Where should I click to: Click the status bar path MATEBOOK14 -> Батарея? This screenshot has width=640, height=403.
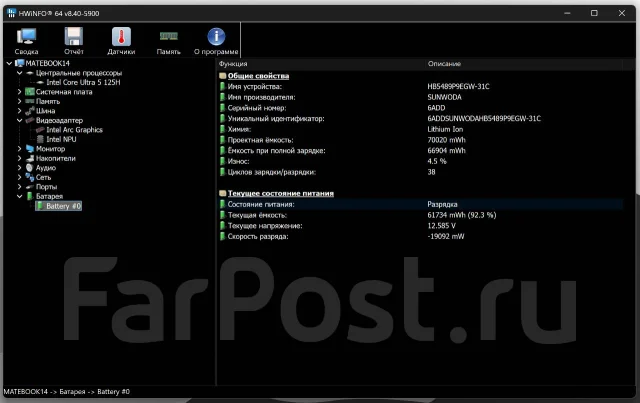click(x=67, y=392)
